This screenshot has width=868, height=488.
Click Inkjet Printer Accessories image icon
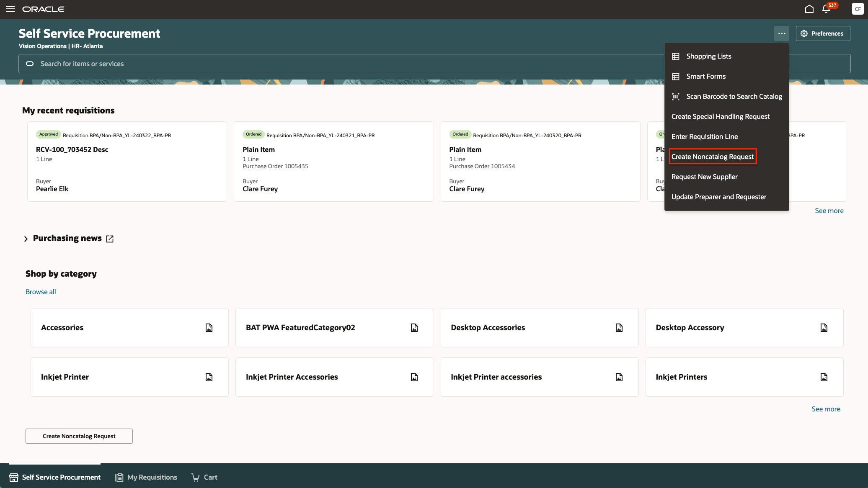pos(414,377)
